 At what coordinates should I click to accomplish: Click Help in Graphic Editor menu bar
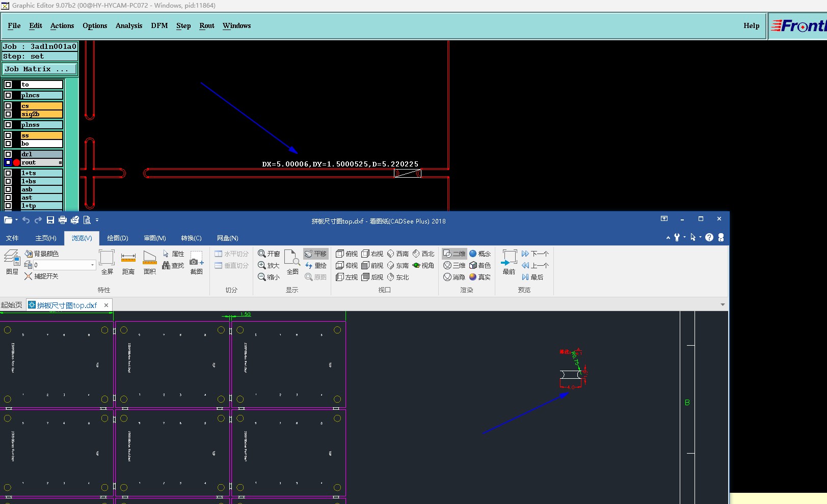point(751,25)
